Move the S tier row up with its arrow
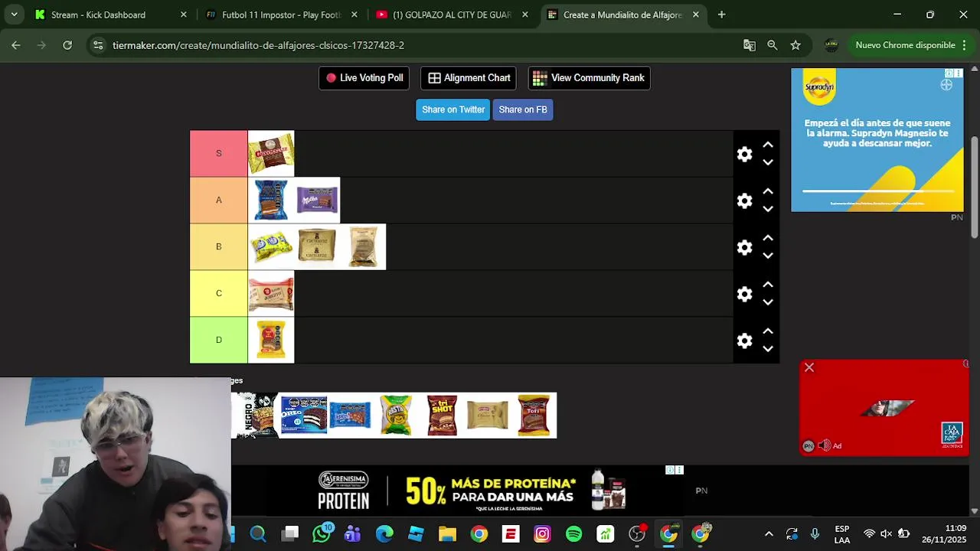Screen dimensions: 980x551 [768, 145]
